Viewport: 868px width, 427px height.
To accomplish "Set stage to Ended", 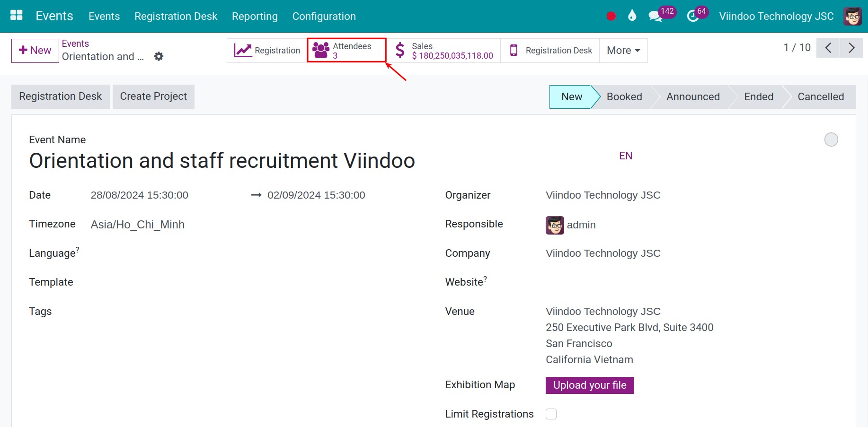I will click(x=759, y=97).
